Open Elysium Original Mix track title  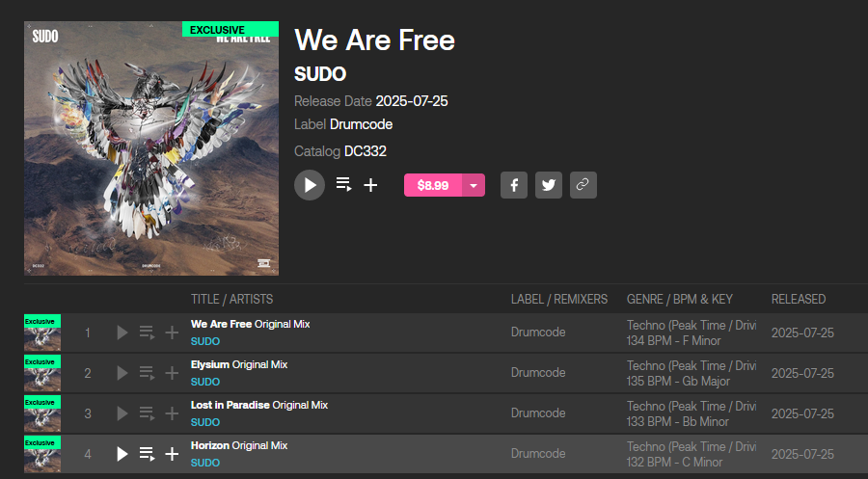[239, 364]
